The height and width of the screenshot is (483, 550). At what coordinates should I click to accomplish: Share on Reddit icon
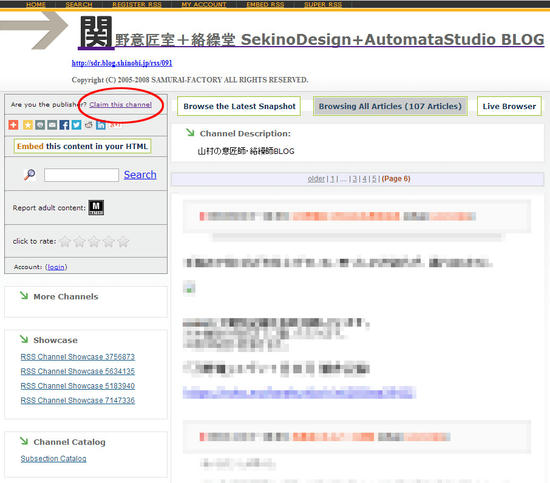click(89, 125)
